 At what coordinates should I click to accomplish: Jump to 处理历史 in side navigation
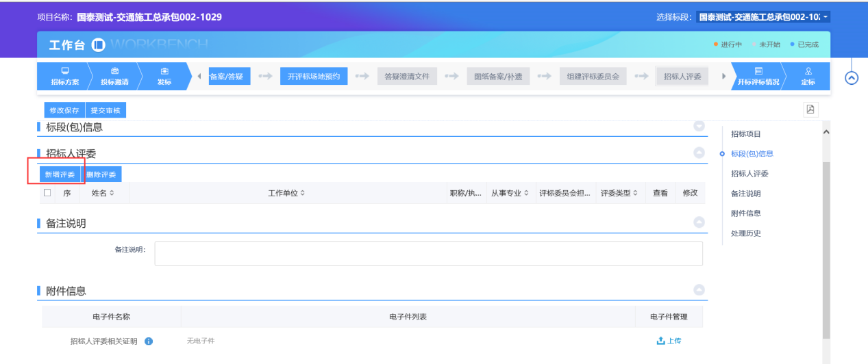(x=745, y=233)
